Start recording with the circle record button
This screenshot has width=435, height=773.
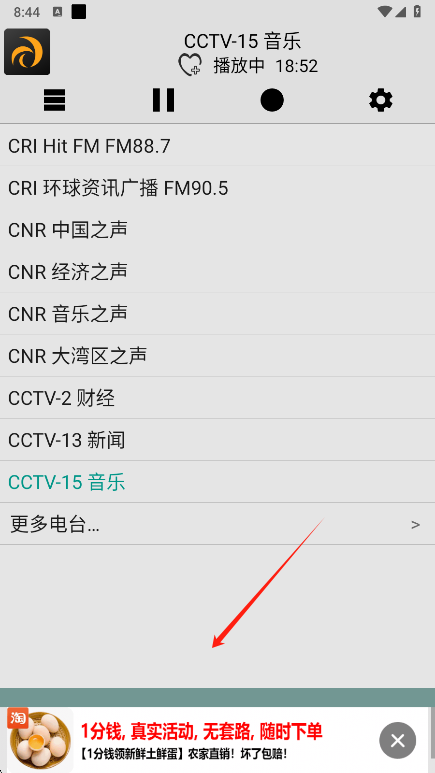click(272, 101)
